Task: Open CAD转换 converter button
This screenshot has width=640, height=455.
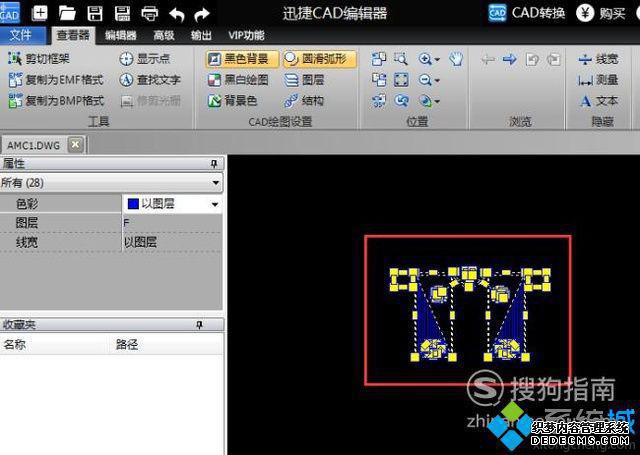Action: tap(527, 13)
